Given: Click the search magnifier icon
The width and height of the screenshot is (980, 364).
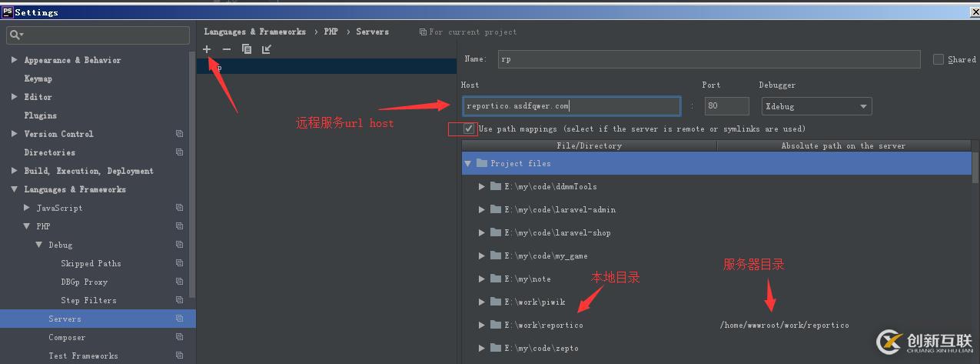Looking at the screenshot, I should coord(16,35).
